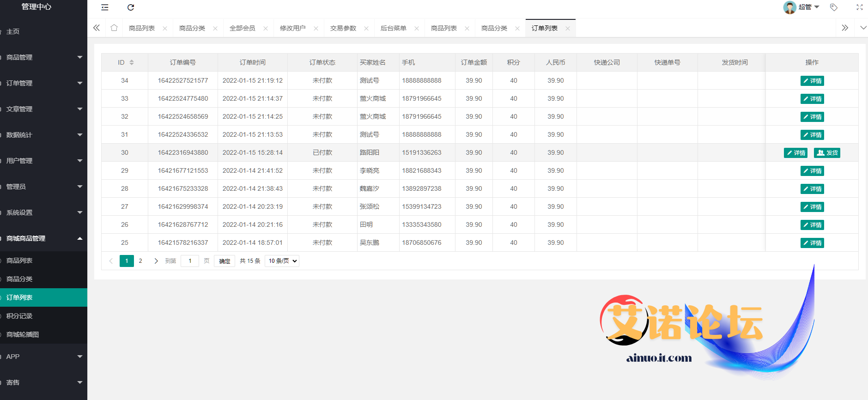The height and width of the screenshot is (400, 868).
Task: Switch to the 全部会员 tab
Action: [243, 28]
